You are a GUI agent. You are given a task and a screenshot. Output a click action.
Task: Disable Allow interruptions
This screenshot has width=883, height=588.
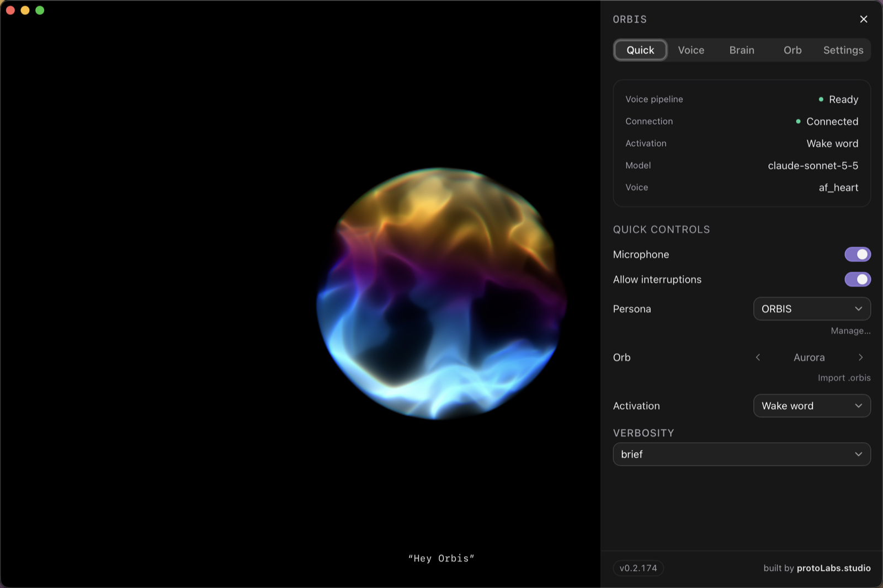858,280
